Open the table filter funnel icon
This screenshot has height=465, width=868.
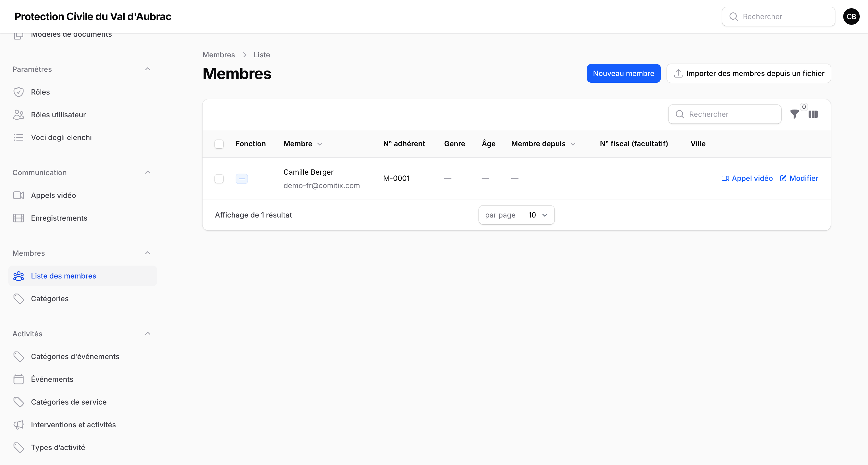pos(795,114)
